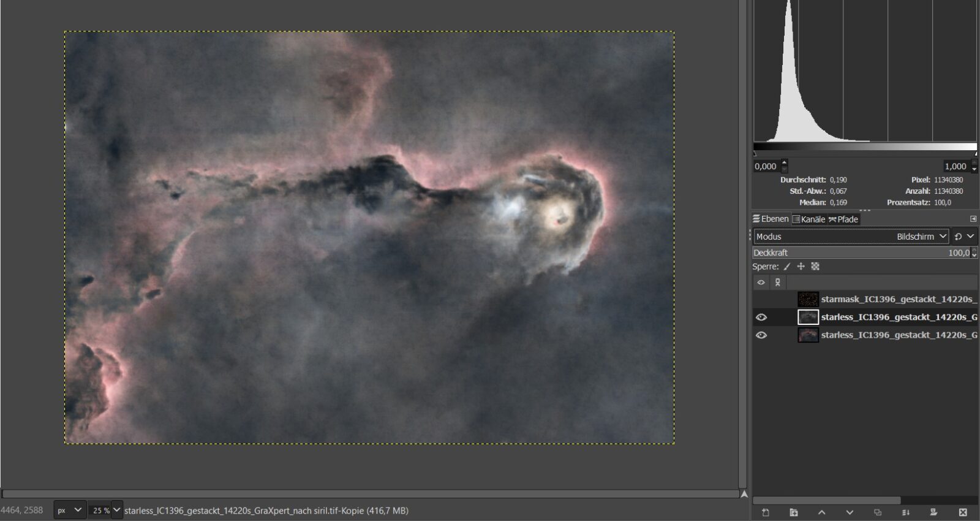Click the link column header icon
The width and height of the screenshot is (980, 521).
point(778,283)
